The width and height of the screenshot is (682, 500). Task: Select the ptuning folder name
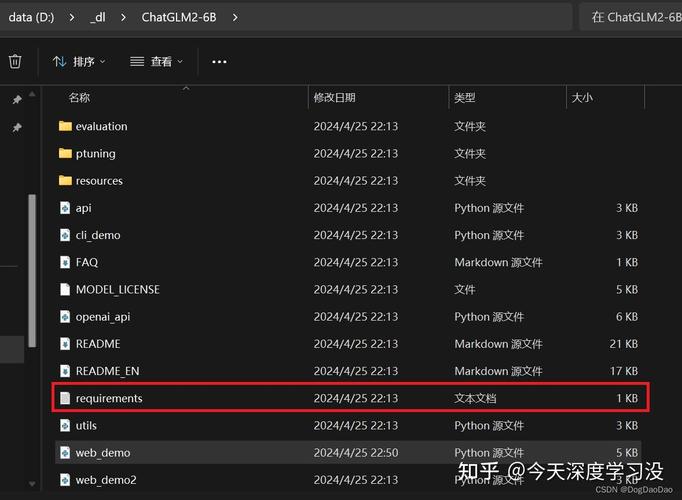click(x=96, y=153)
